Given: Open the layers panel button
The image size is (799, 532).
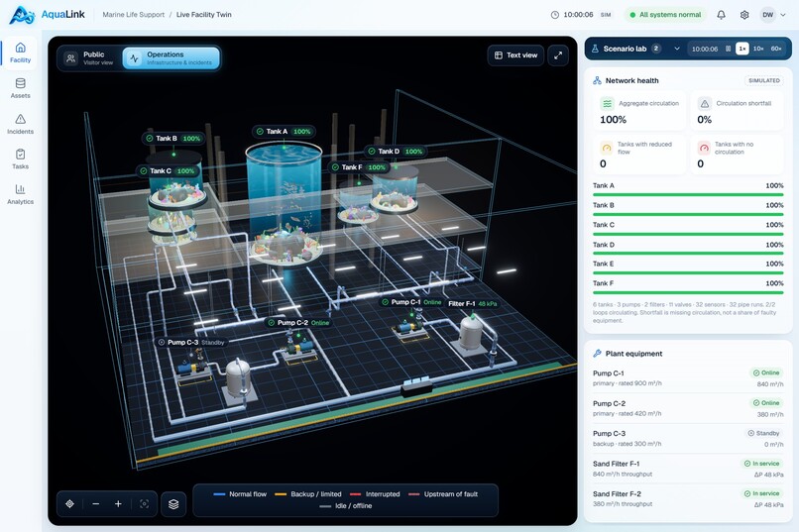Looking at the screenshot, I should pos(173,504).
